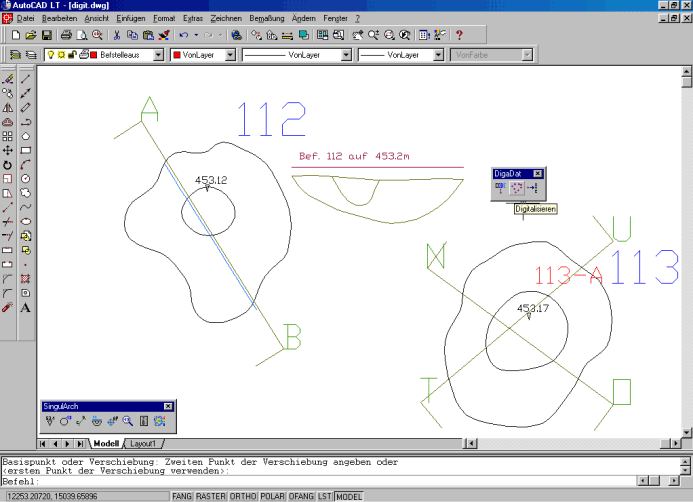Select the Move tool icon

[x=8, y=150]
